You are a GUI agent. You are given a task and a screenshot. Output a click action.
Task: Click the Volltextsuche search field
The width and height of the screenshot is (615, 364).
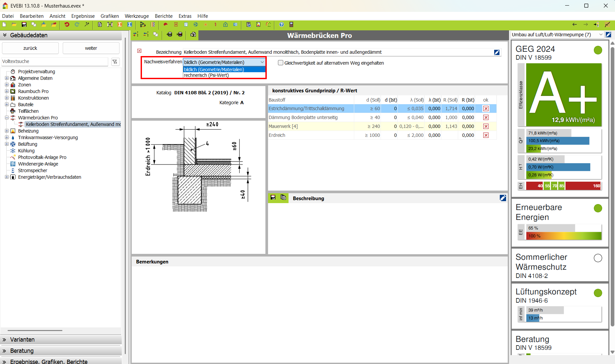pyautogui.click(x=54, y=62)
